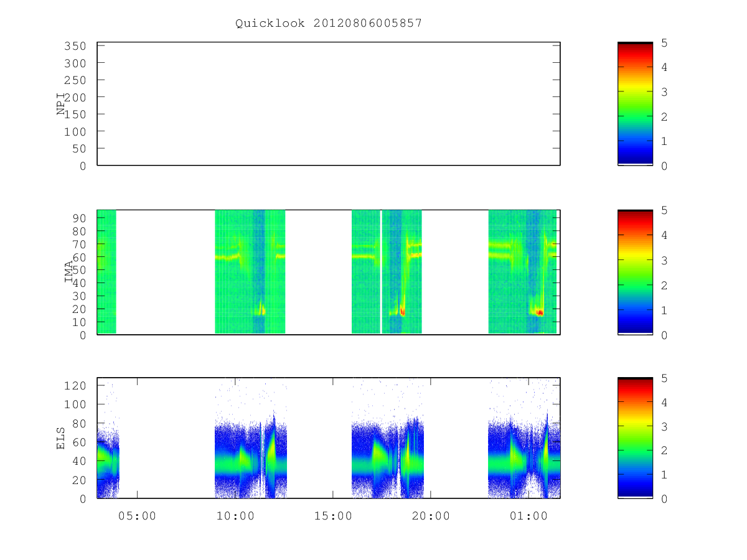Select the ELS y-axis label
The image size is (747, 560).
click(x=61, y=437)
